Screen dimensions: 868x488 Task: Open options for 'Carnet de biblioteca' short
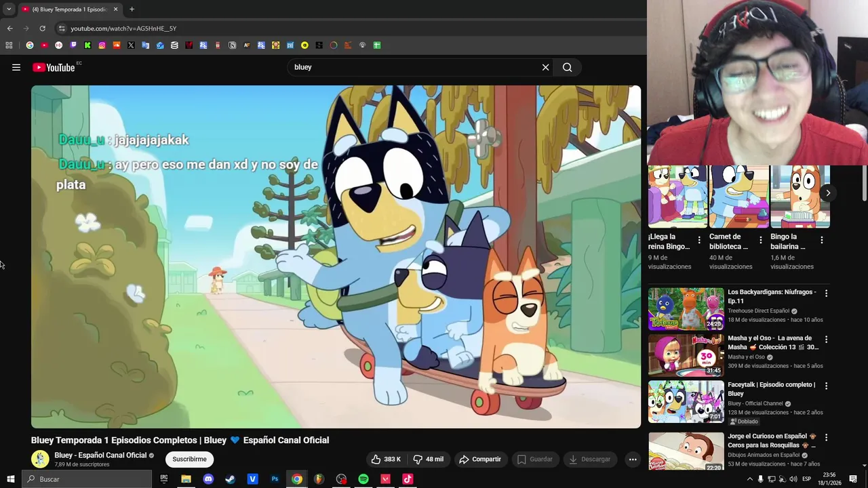coord(760,240)
